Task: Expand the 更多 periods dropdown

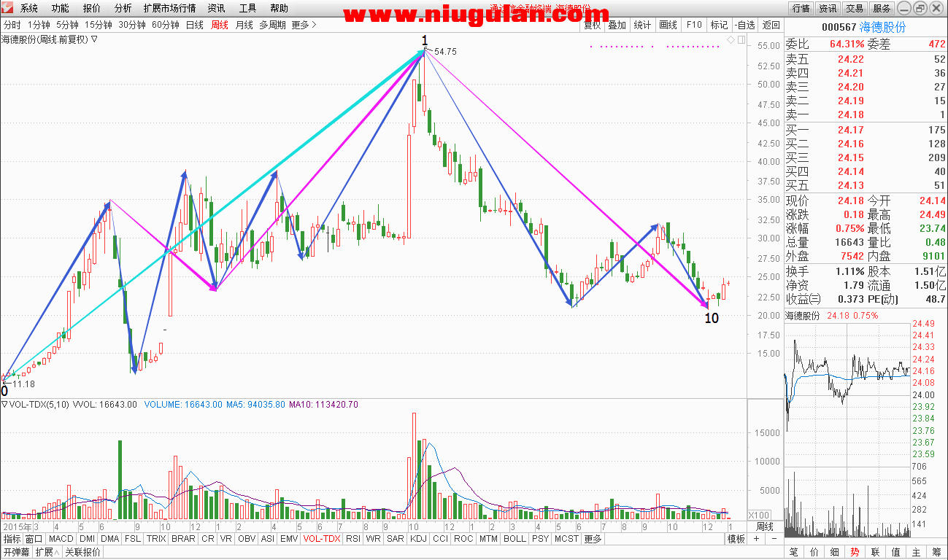Action: [304, 25]
